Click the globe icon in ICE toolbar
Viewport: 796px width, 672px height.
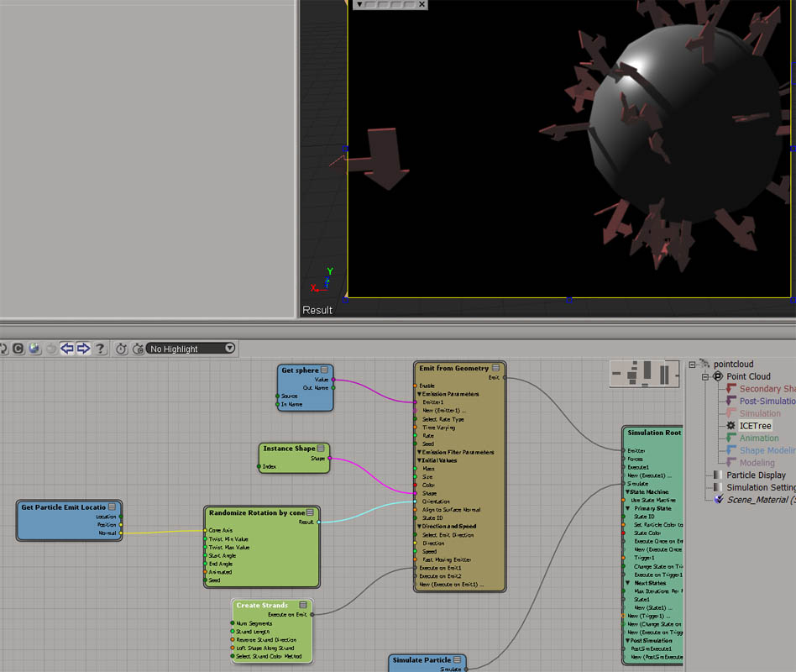pyautogui.click(x=34, y=349)
